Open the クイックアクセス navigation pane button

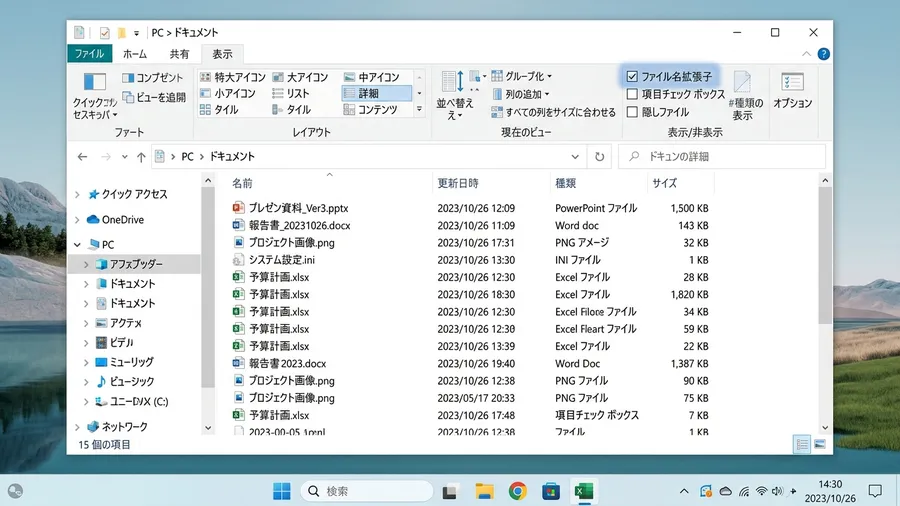click(95, 95)
